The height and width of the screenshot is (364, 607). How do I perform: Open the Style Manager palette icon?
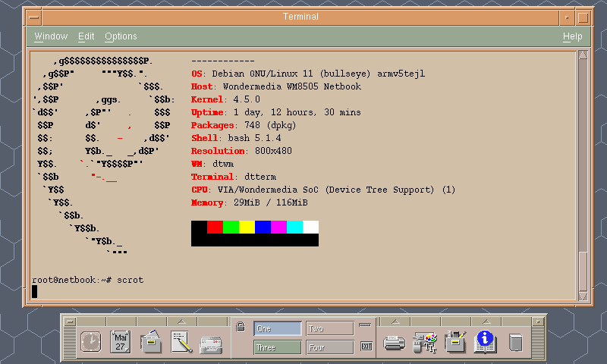pos(425,343)
